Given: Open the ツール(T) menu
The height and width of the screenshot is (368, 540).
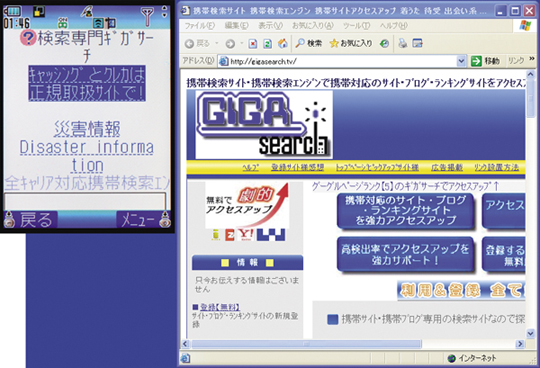Looking at the screenshot, I should pos(356,26).
